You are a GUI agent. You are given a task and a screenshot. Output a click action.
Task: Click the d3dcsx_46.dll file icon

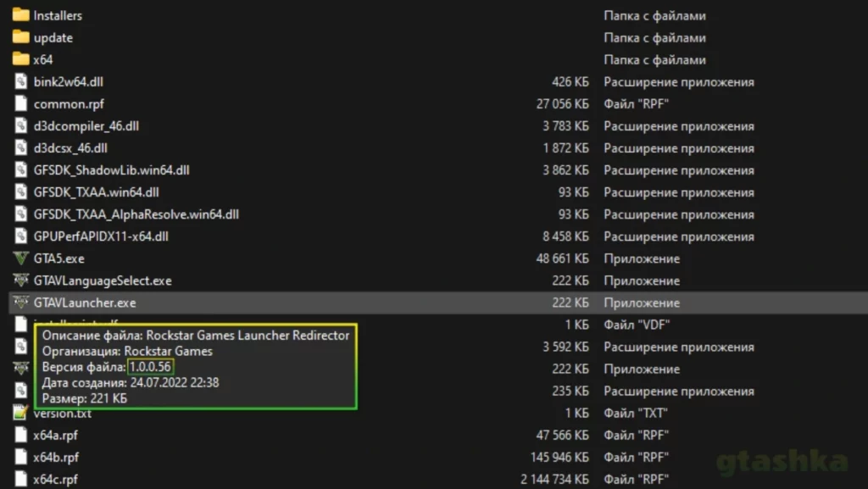tap(20, 147)
